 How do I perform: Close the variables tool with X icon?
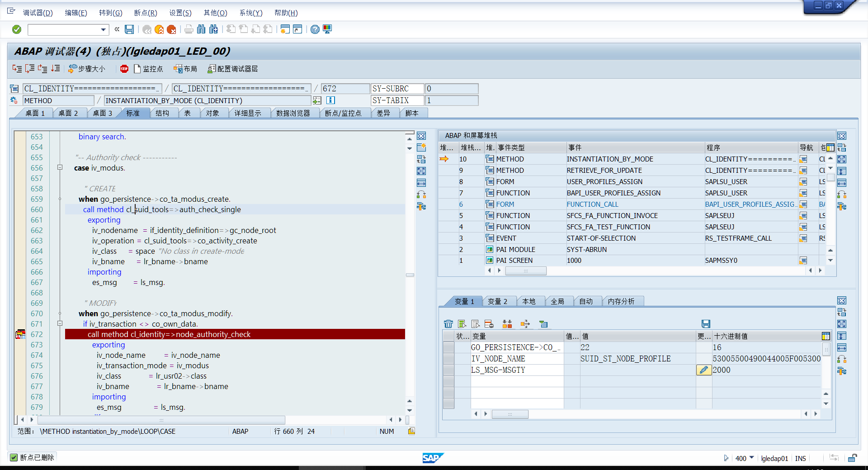842,300
